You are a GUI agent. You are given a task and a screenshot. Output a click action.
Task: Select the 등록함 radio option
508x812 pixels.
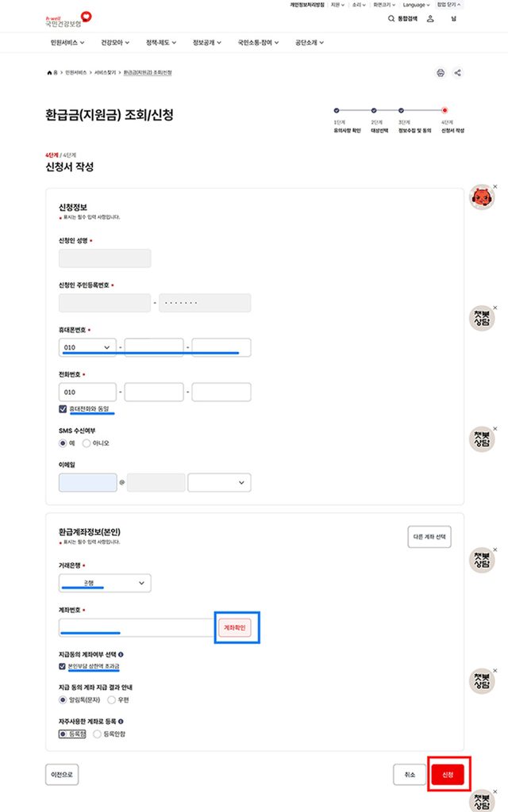63,734
